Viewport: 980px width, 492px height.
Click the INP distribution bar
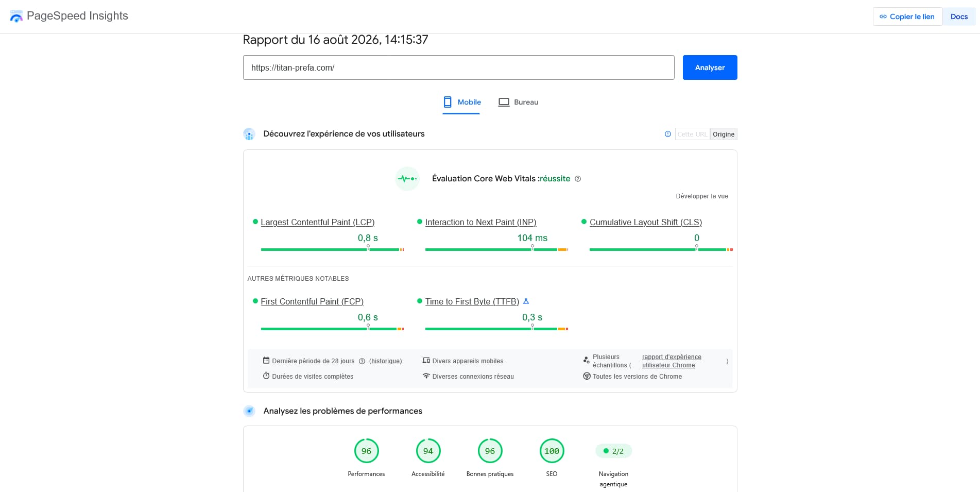point(496,249)
